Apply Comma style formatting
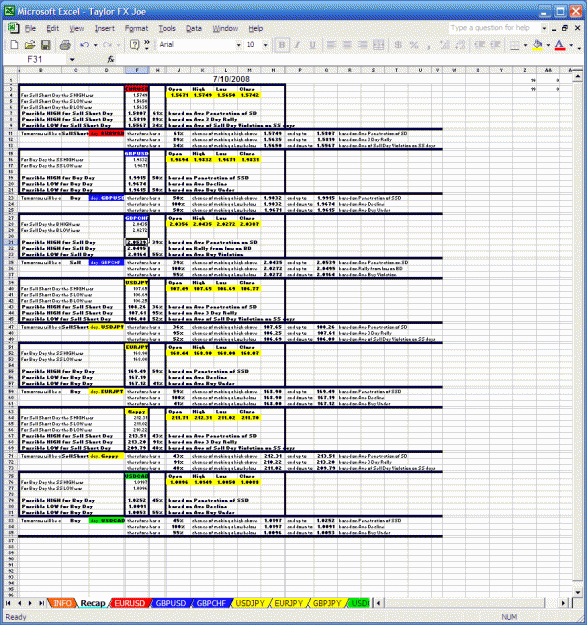 [x=429, y=45]
